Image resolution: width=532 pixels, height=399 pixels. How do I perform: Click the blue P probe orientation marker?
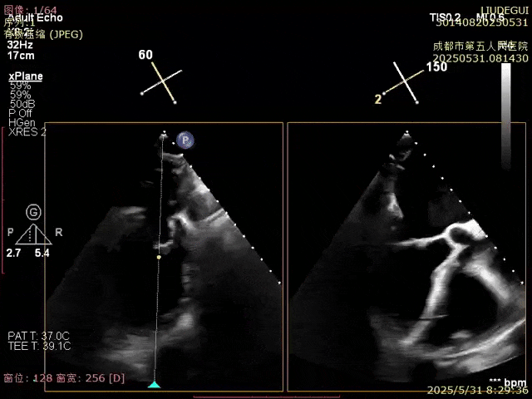(185, 140)
